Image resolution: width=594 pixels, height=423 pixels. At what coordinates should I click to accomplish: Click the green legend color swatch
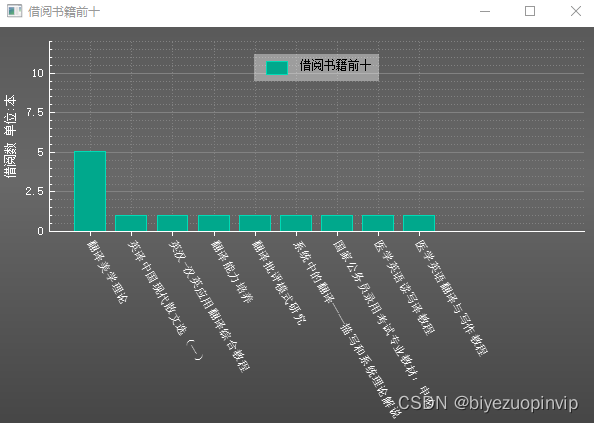point(277,68)
